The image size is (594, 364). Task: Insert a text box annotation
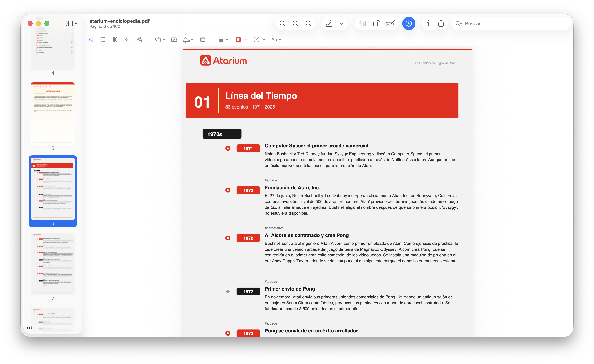pos(174,40)
